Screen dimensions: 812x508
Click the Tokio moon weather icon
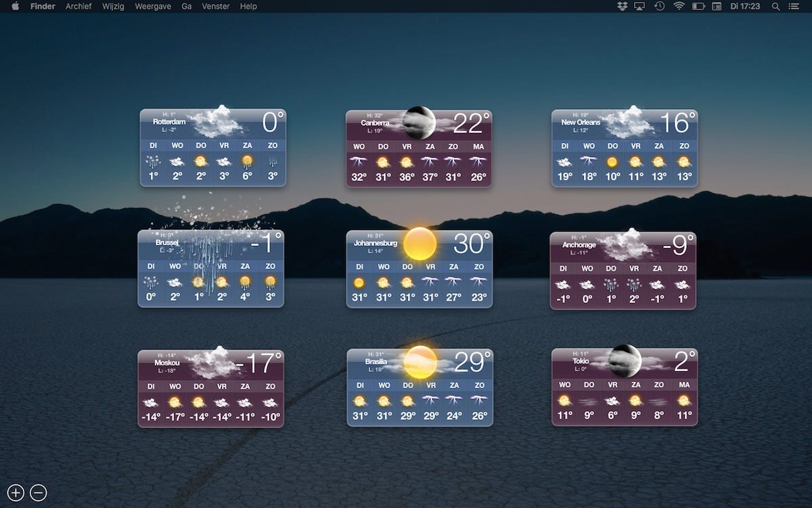click(x=625, y=361)
